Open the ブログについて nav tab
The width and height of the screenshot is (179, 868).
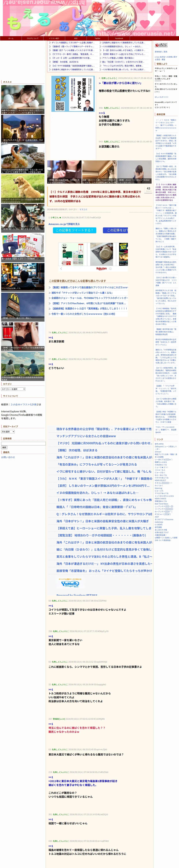pos(33,38)
